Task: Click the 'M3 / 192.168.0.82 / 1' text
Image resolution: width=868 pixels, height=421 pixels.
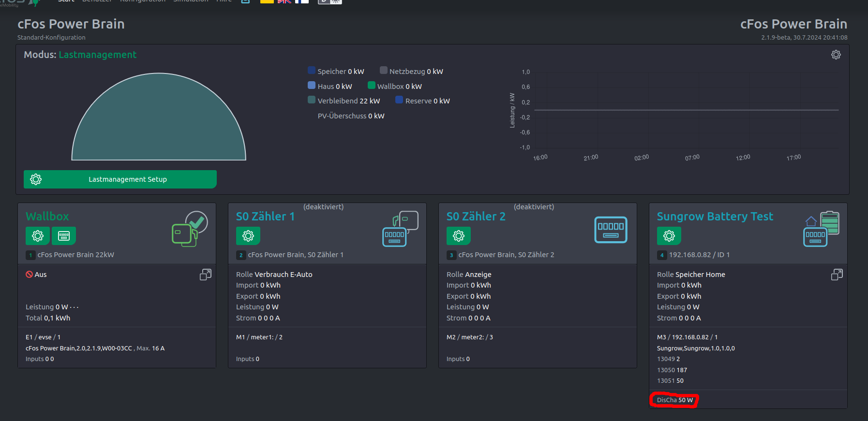Action: click(688, 337)
